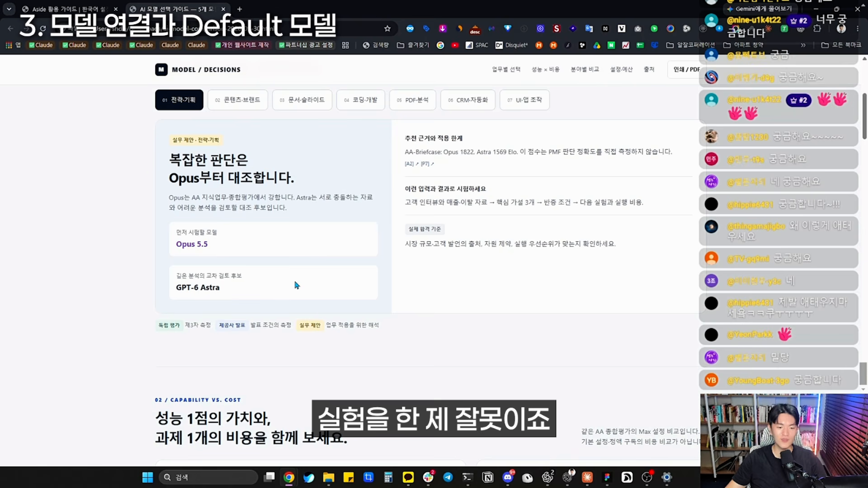Open the Calculator app in the taskbar
Screen dimensions: 868x488
click(388, 477)
